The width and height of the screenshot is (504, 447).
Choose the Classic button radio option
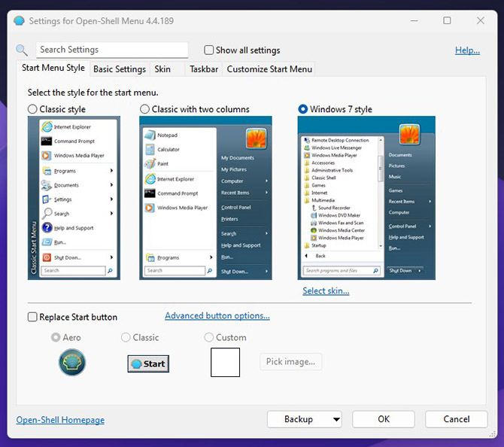(126, 337)
